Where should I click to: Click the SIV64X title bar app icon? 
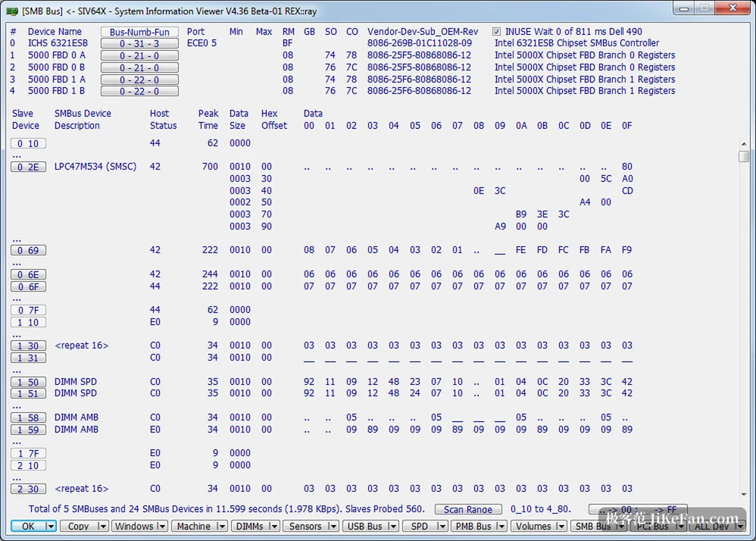pos(12,11)
